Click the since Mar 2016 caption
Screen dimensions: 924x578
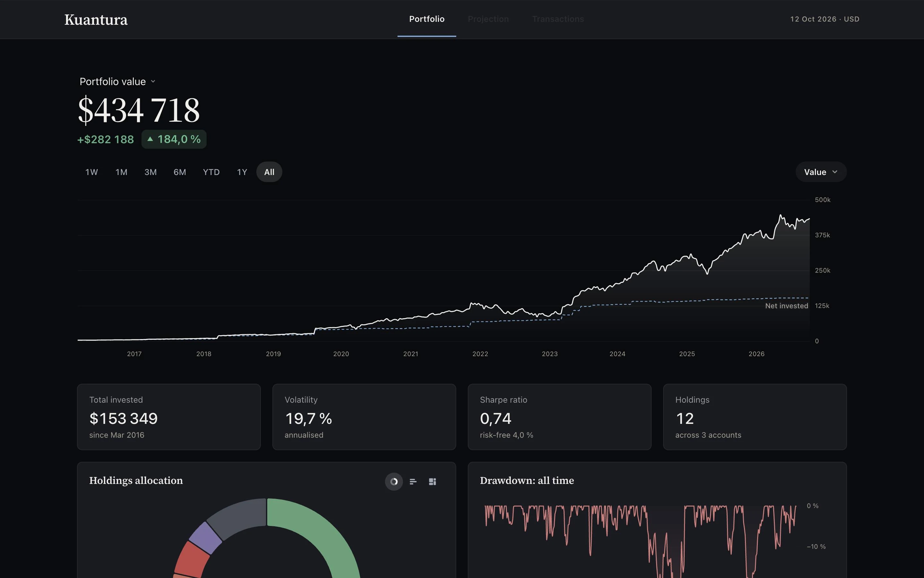117,435
